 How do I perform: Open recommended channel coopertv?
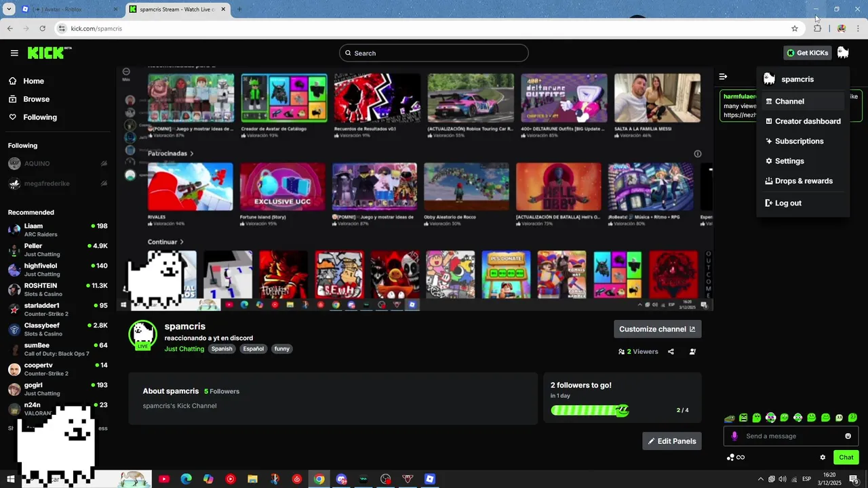(x=58, y=369)
